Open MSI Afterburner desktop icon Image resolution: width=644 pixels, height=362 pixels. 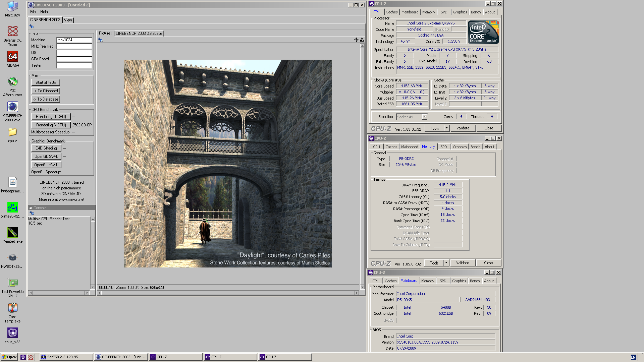click(12, 86)
